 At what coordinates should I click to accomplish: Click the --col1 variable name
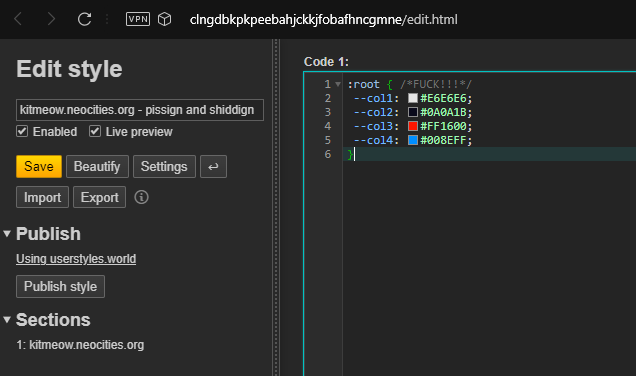(x=374, y=98)
